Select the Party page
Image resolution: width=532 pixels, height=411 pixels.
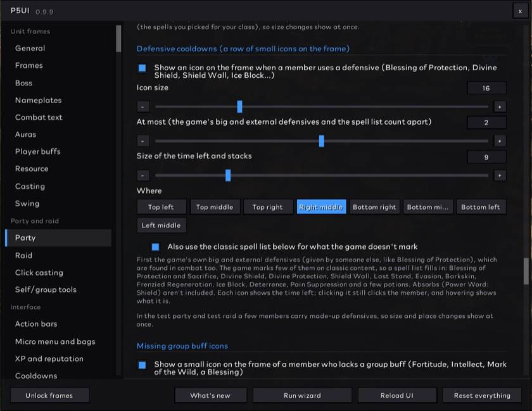(58, 238)
